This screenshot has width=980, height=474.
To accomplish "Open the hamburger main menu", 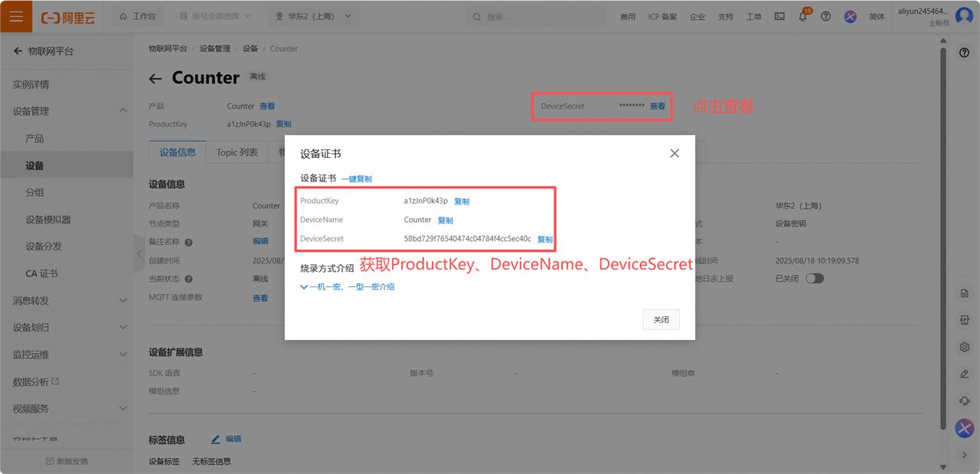I will (x=16, y=16).
